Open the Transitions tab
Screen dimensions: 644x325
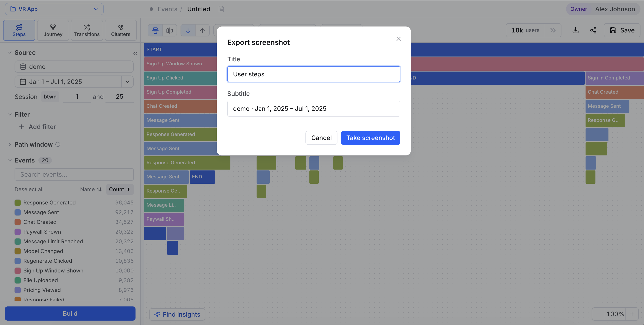(87, 30)
